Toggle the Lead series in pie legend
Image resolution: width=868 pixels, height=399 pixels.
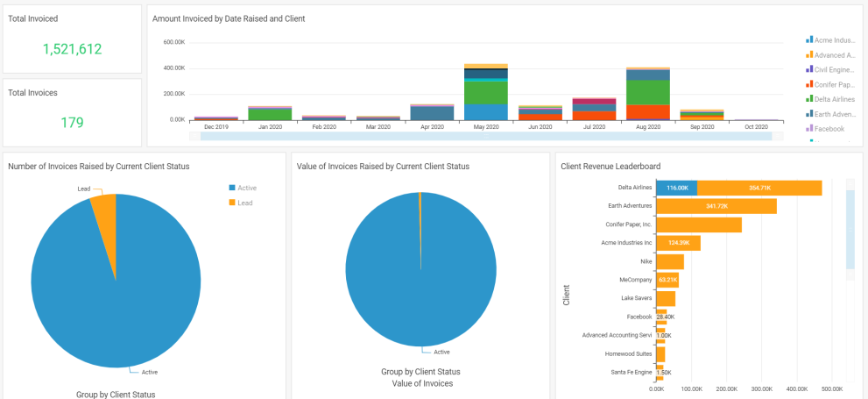(x=232, y=203)
